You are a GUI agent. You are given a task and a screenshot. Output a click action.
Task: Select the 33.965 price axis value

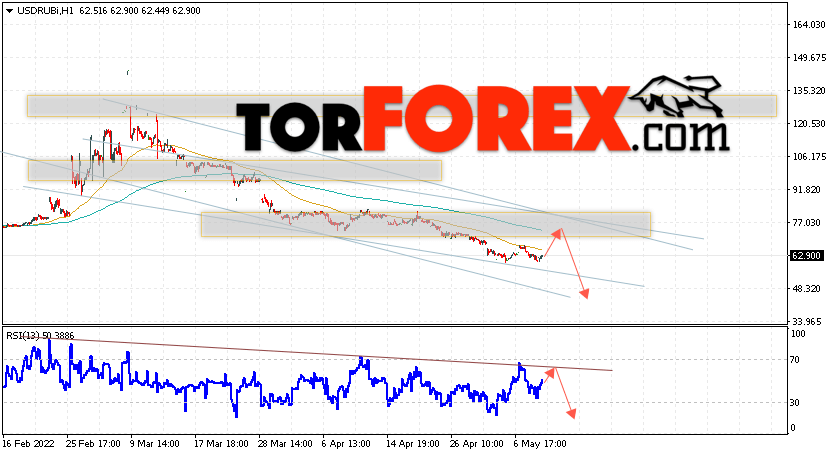click(x=809, y=321)
